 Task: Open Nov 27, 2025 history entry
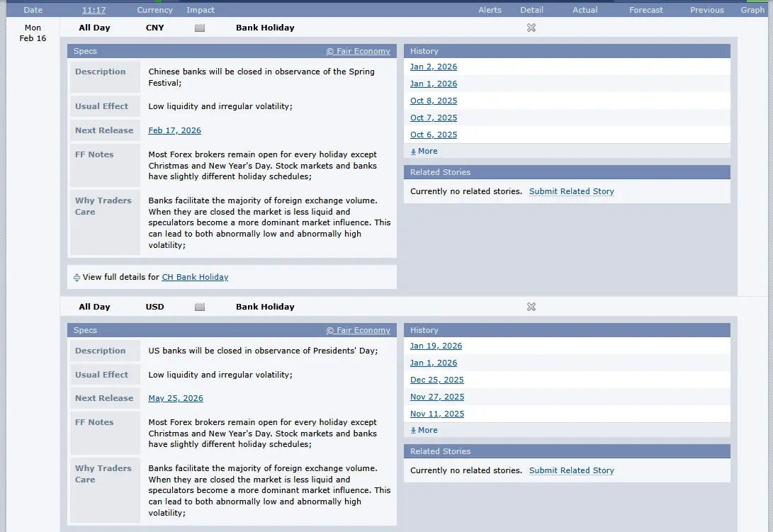[436, 397]
